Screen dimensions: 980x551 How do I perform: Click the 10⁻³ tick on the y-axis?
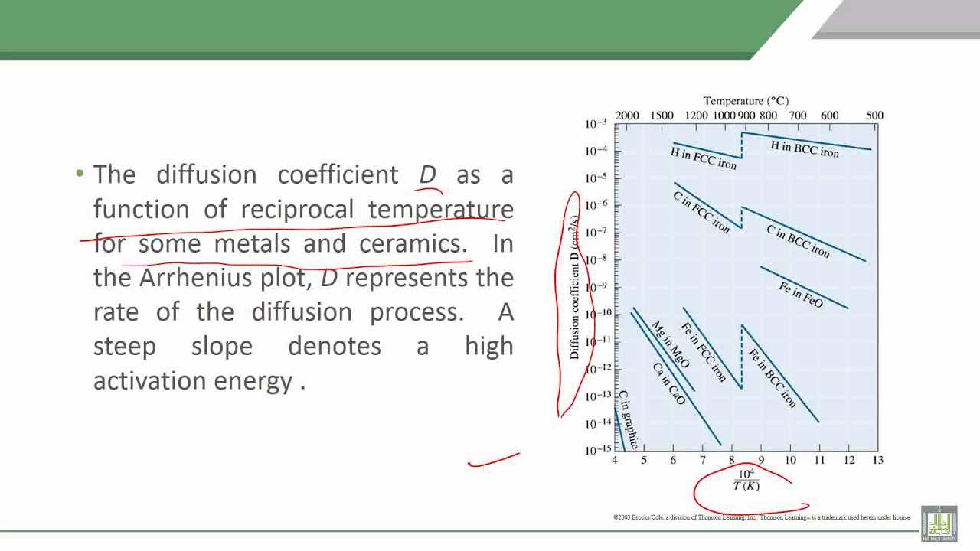(596, 123)
